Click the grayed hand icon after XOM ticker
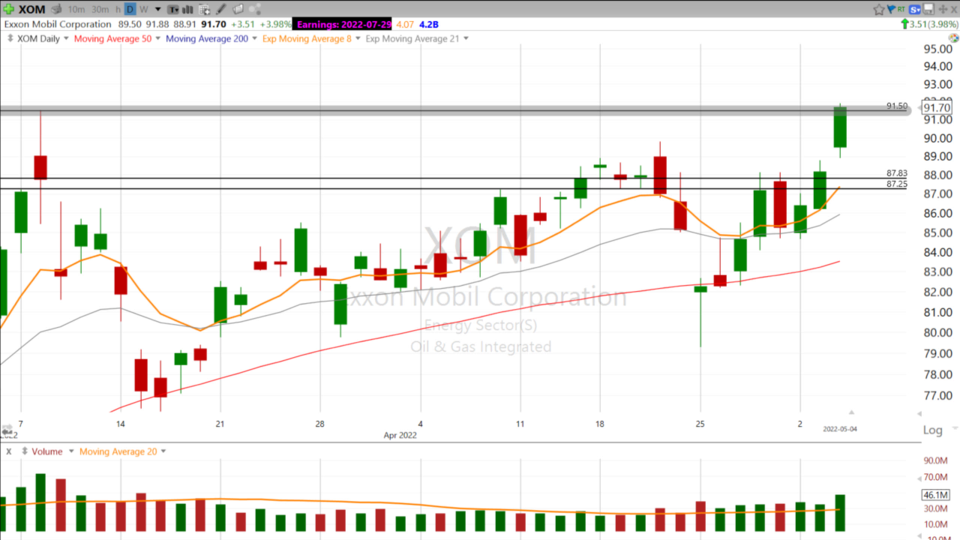The image size is (960, 540). tap(57, 9)
